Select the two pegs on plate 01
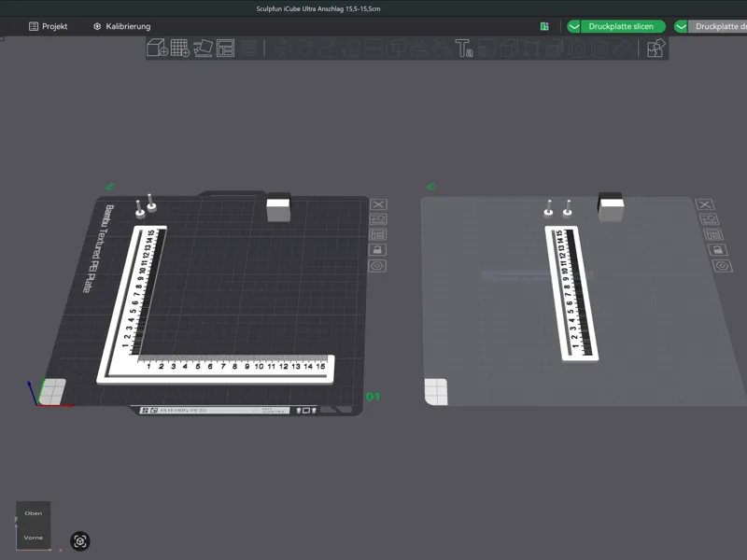Screen dimensions: 747x560 (146, 206)
